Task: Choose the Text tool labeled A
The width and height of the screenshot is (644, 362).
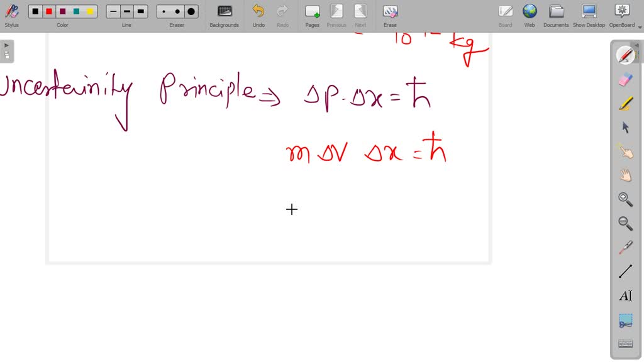Action: [x=625, y=295]
